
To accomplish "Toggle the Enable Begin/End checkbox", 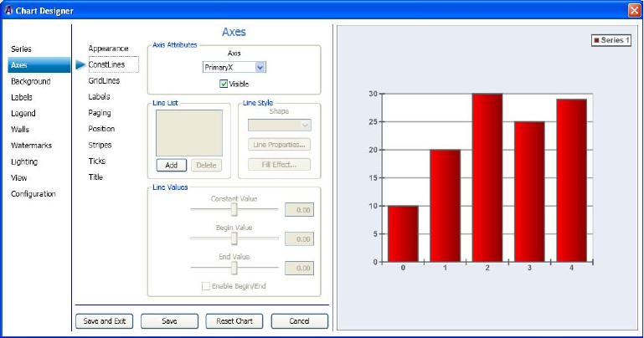I will click(206, 286).
